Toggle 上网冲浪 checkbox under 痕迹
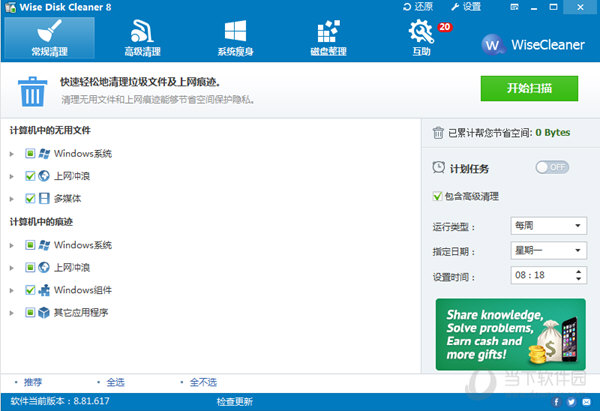This screenshot has width=600, height=411. pyautogui.click(x=30, y=267)
